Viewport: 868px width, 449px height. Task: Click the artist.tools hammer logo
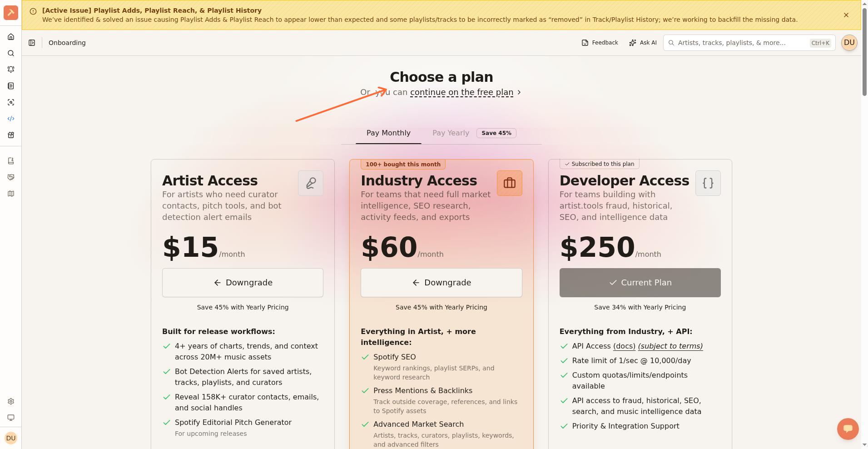pos(11,13)
